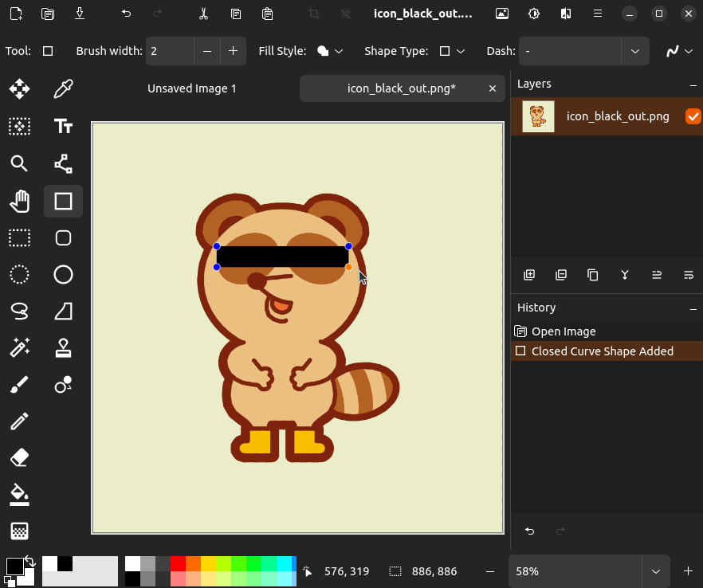Select the Rectangle Select tool

pos(19,238)
